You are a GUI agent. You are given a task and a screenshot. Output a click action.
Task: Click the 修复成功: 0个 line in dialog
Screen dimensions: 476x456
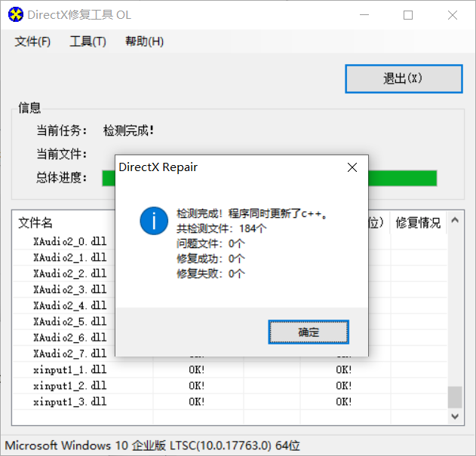click(x=210, y=259)
